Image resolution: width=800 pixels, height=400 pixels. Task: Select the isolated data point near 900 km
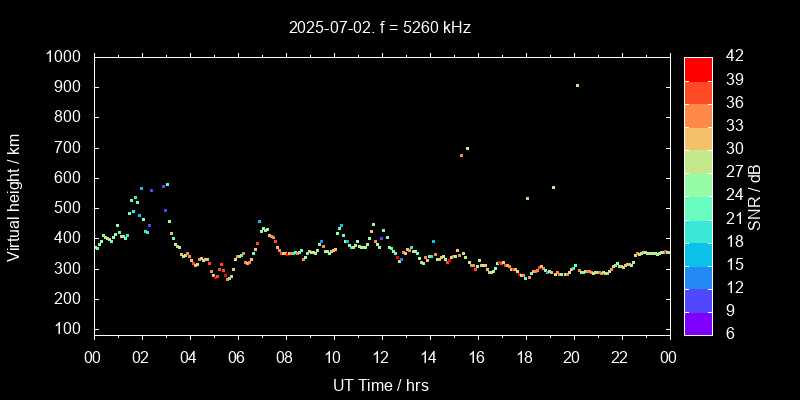(x=577, y=86)
